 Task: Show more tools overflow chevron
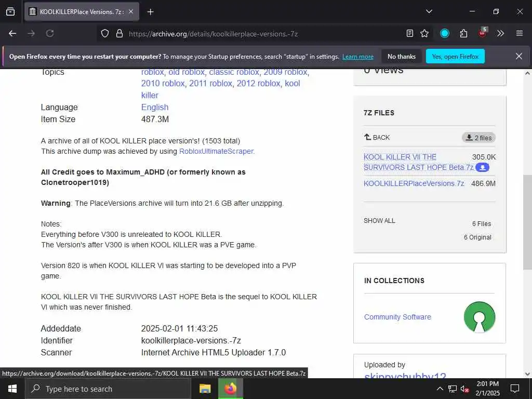coord(500,34)
